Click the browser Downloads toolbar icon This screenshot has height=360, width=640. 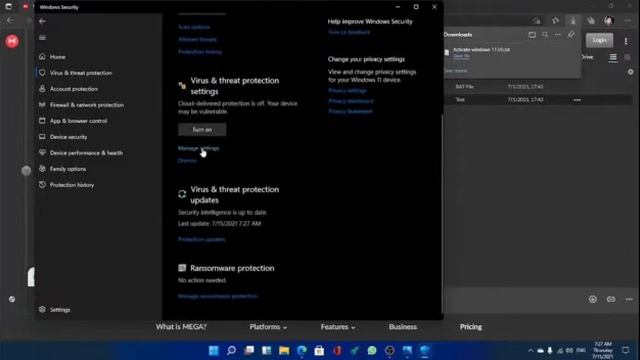pos(573,20)
